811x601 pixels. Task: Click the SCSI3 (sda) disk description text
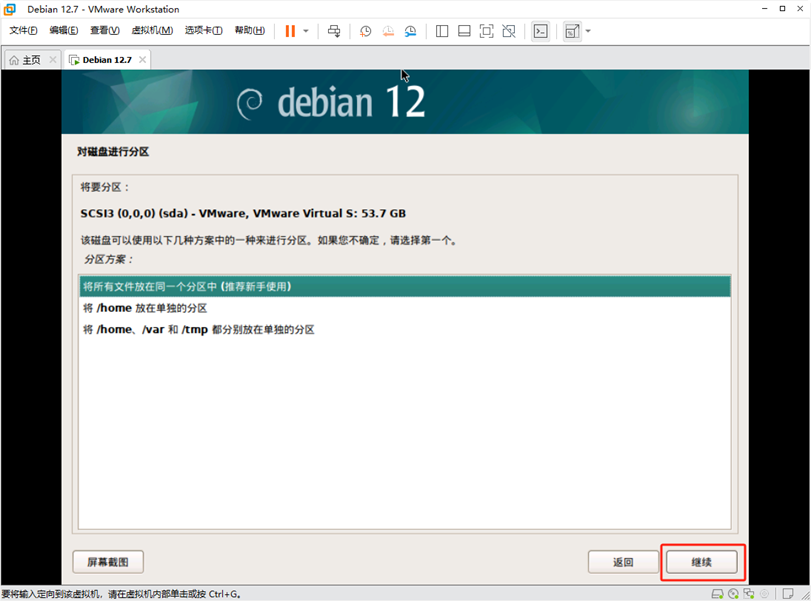pos(243,214)
